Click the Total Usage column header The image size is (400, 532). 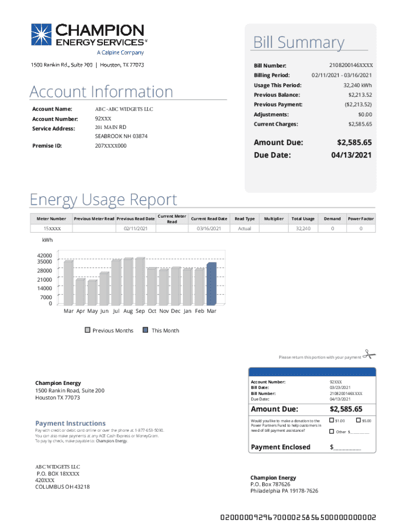point(303,219)
